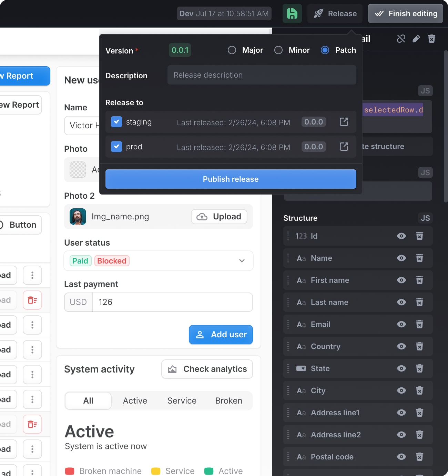Click the pencil edit icon in the panel header
Screen dimensions: 448x476
tap(416, 39)
